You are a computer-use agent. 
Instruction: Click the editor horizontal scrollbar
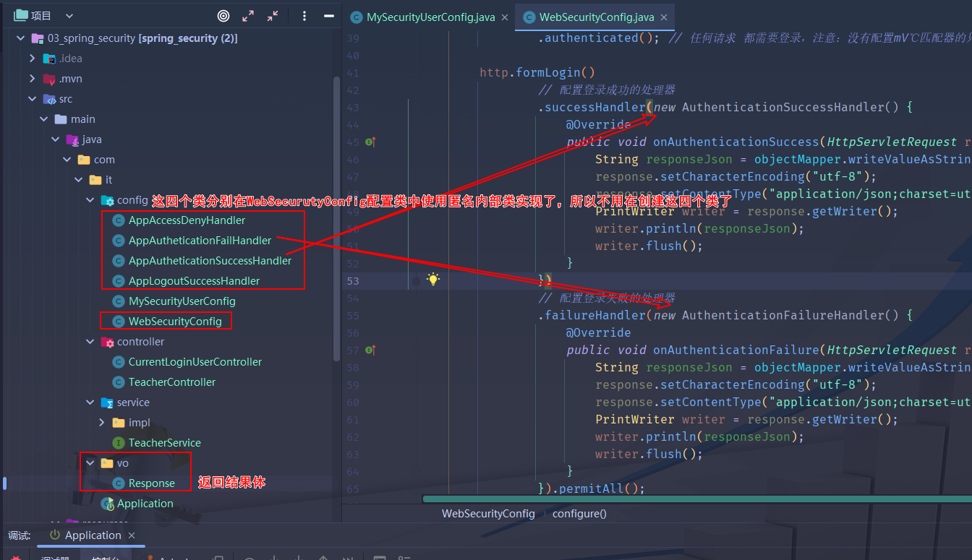(696, 499)
